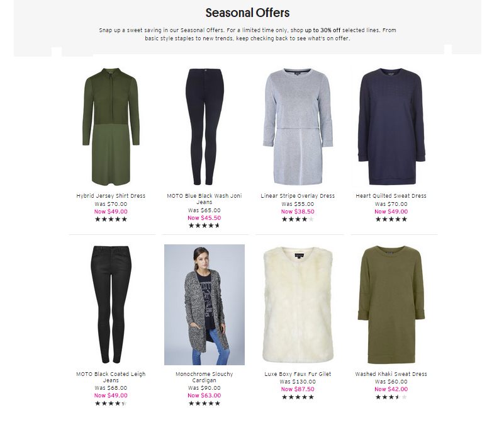Select the Linear Stripe Overlay Dress title
504x432 pixels.
coord(298,196)
